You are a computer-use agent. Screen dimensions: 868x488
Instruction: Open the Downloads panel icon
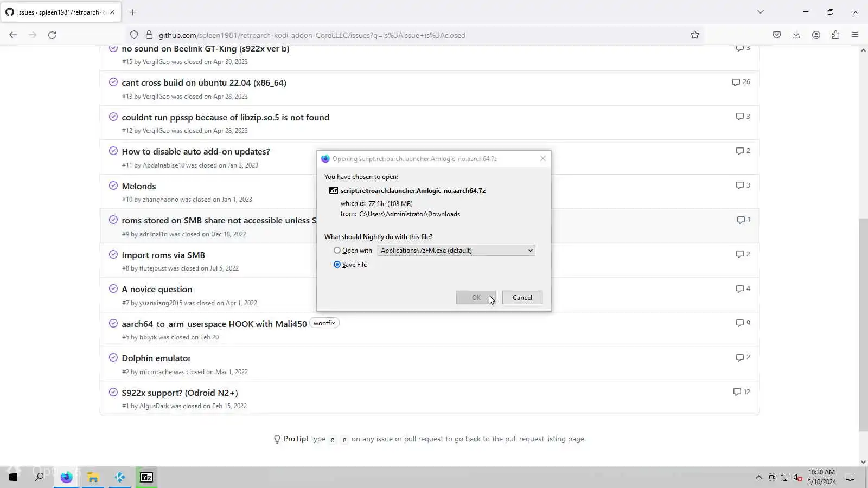coord(796,35)
